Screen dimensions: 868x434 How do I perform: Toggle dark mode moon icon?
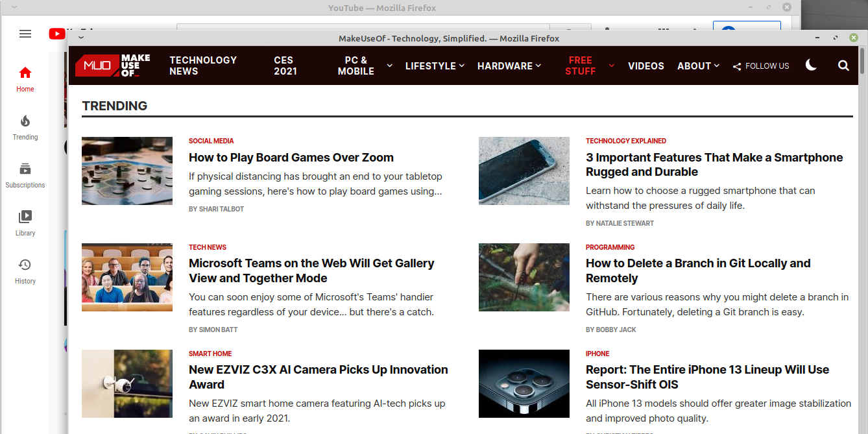coord(811,65)
